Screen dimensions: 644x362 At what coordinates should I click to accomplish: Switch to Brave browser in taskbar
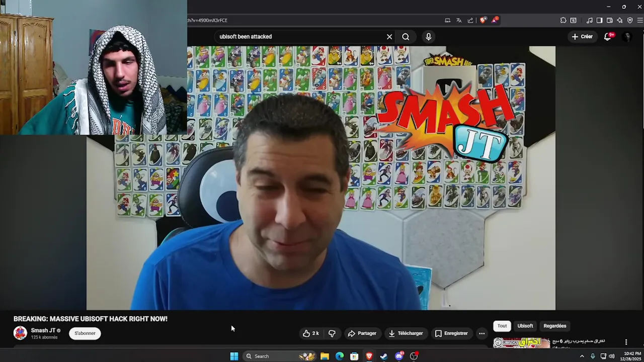point(369,356)
